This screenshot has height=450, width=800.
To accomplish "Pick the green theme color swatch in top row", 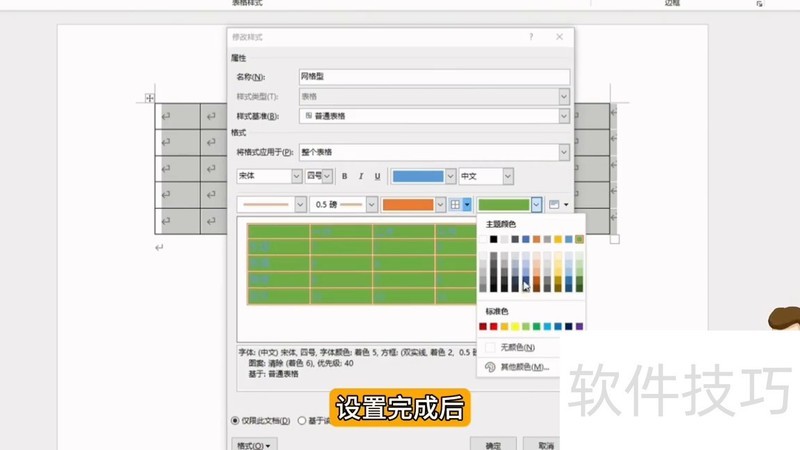I will click(579, 239).
